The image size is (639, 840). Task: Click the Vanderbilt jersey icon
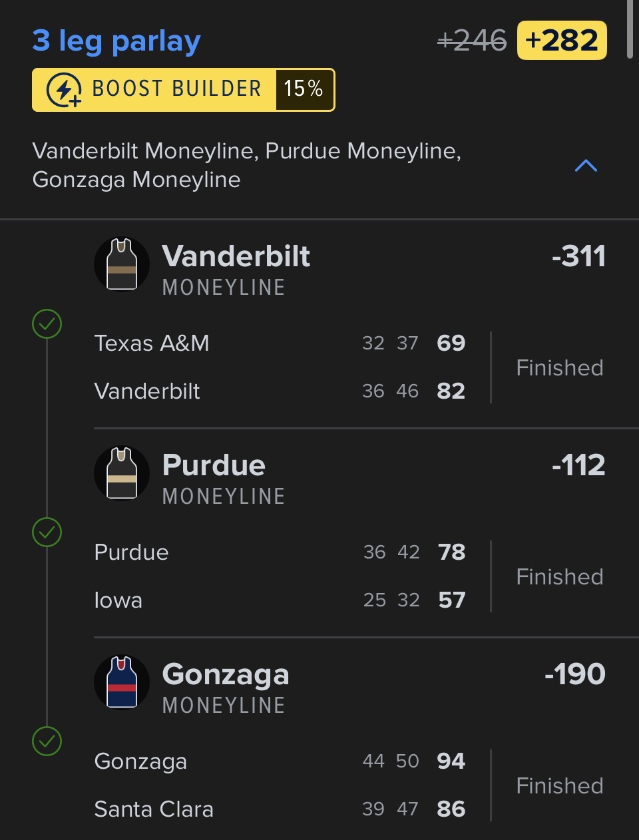122,265
